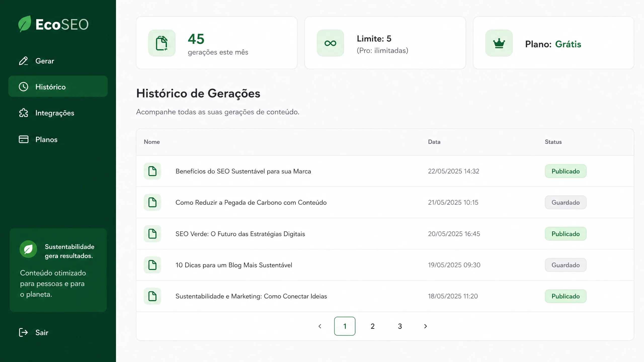
Task: Click Publicado badge on Sustentabilidade e Marketing row
Action: coord(566,296)
